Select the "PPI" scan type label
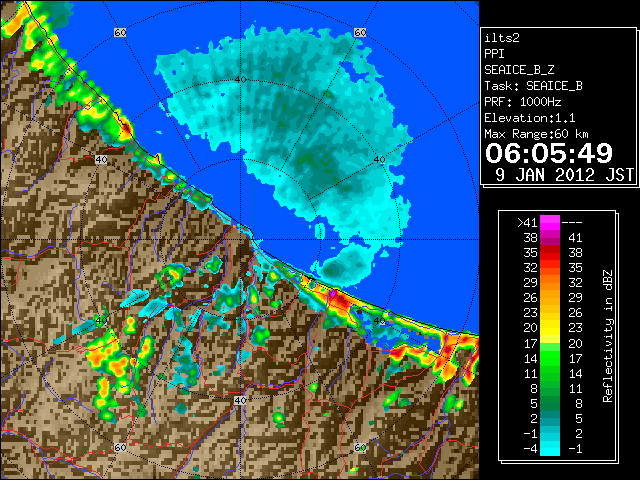Image resolution: width=640 pixels, height=480 pixels. tap(494, 54)
